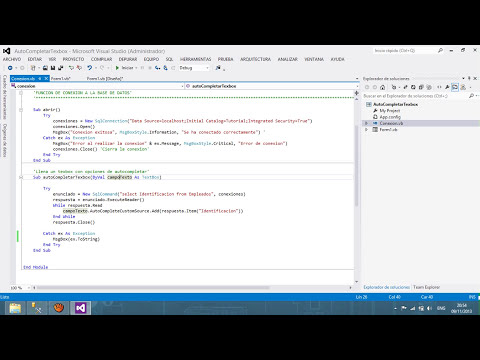Select Form1.vb in solution explorer
This screenshot has height=360, width=480.
coord(388,130)
